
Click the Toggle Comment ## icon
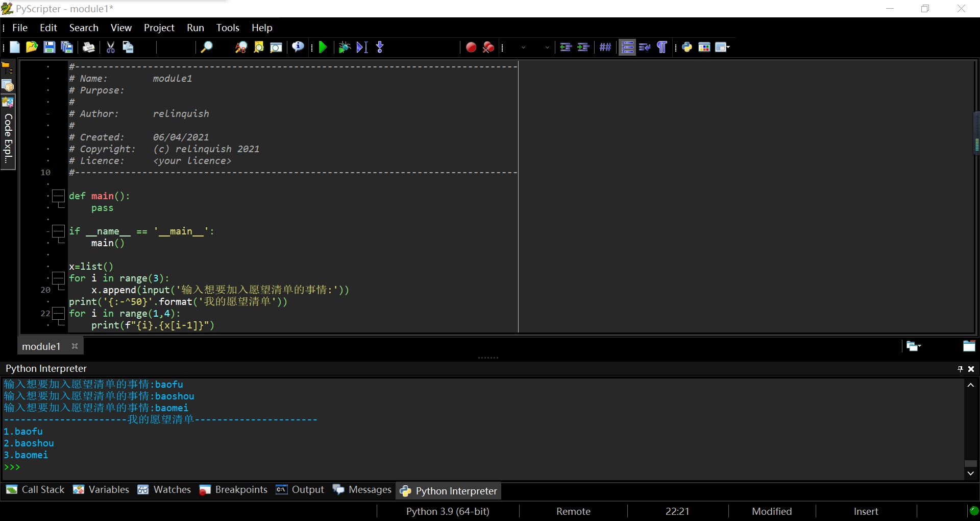(x=605, y=48)
